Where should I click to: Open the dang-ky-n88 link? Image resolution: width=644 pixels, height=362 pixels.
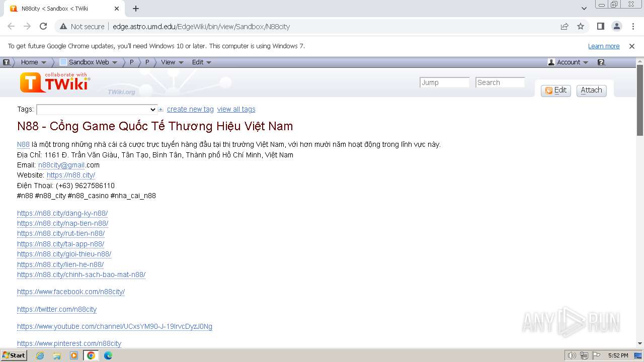[62, 213]
